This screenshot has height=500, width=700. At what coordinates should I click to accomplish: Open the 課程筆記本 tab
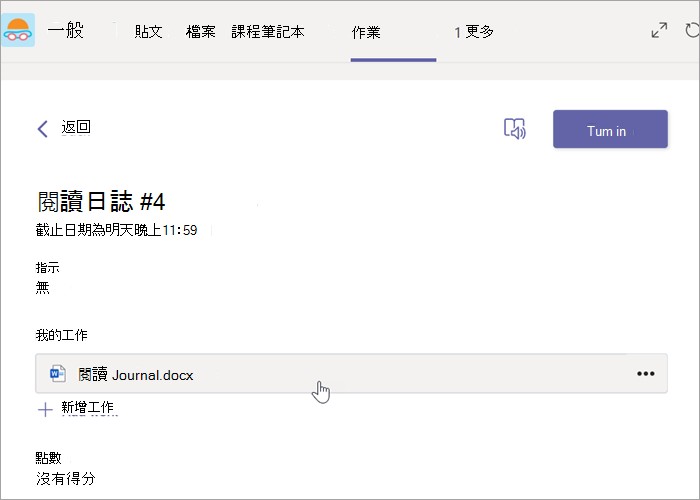point(268,32)
